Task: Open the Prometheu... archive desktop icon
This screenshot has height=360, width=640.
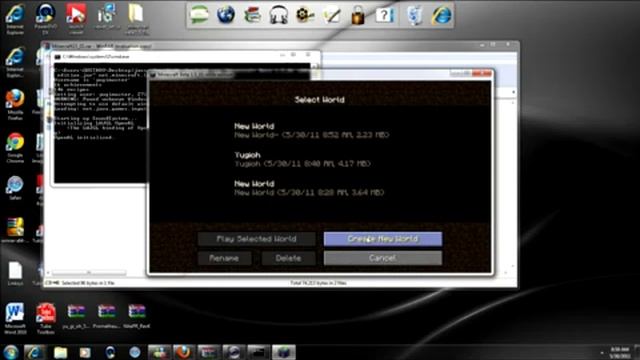Action: point(106,317)
